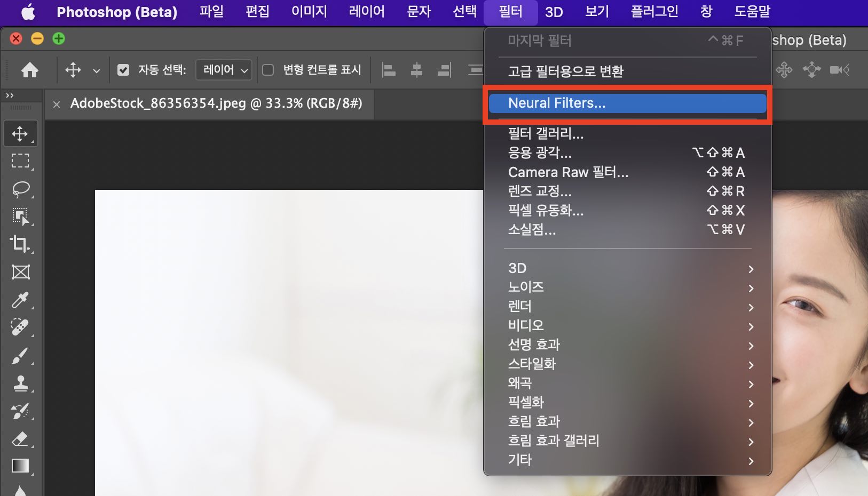The image size is (868, 496).
Task: Enable 변형 컨트롤 표시 checkbox
Action: 268,70
